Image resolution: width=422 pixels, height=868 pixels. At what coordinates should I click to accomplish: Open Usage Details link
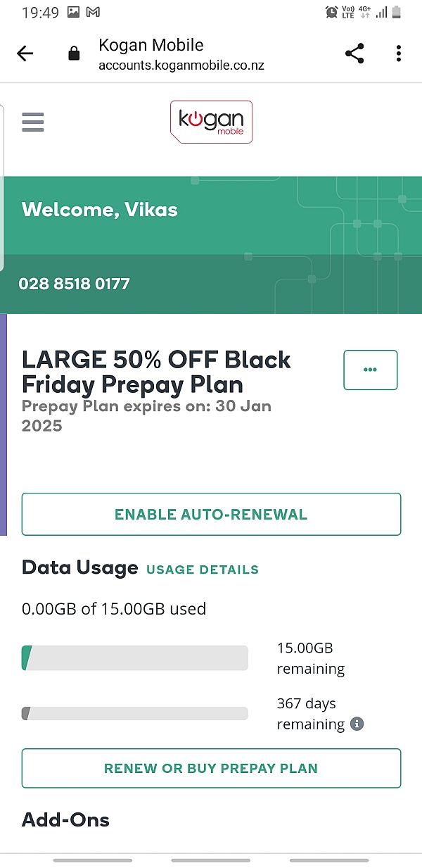[202, 570]
